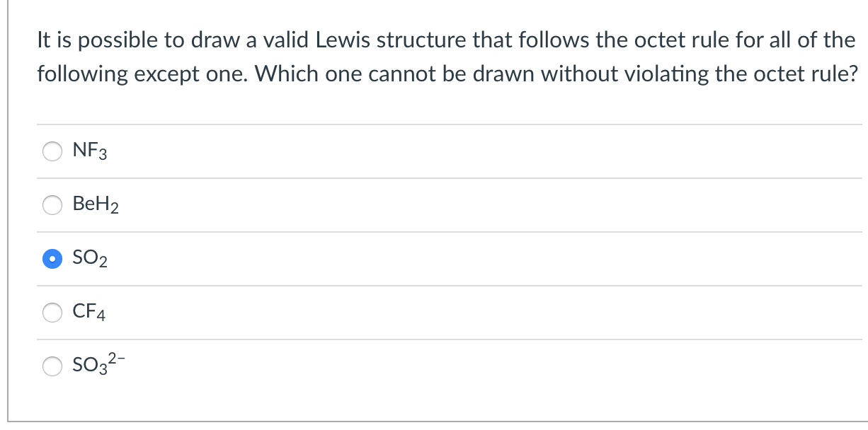
Task: Click the empty SO3 2- radio circle
Action: 52,366
